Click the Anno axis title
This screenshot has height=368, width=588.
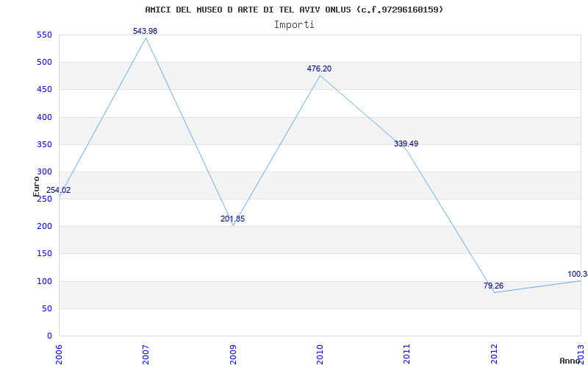[x=570, y=361]
